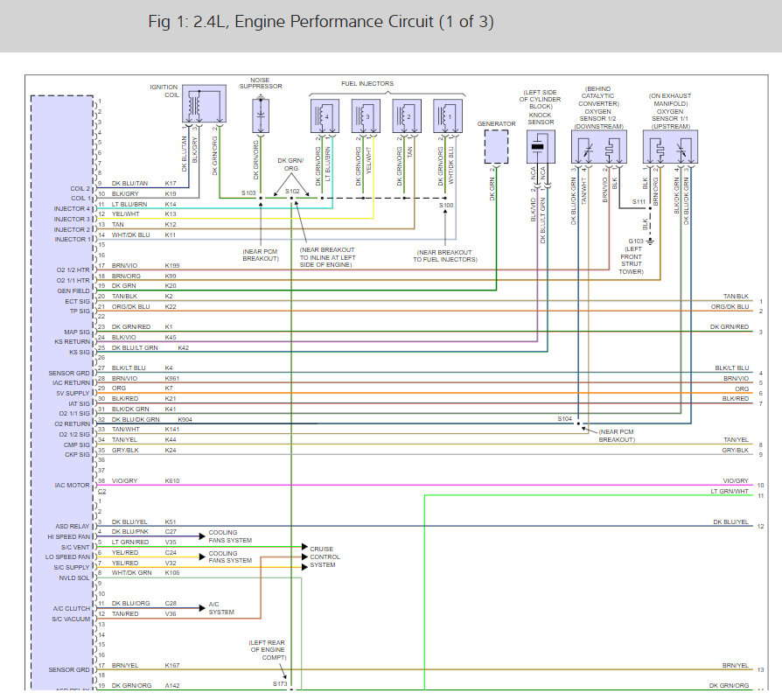
Task: Click the knock sensor component symbol
Action: (x=541, y=147)
